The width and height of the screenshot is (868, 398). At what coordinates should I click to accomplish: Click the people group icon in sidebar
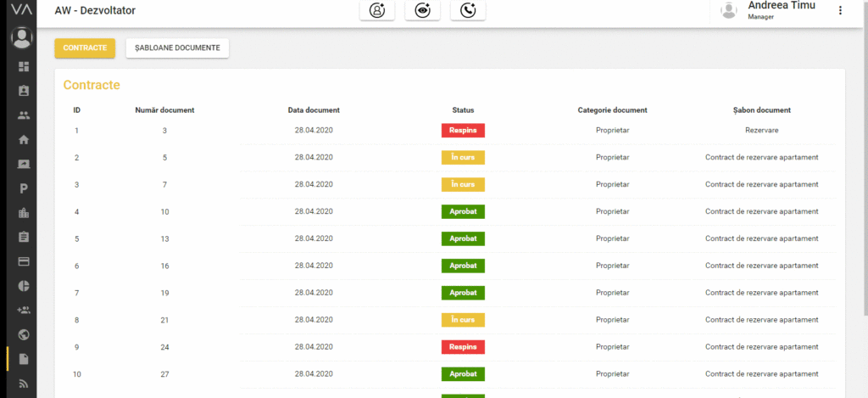point(24,115)
